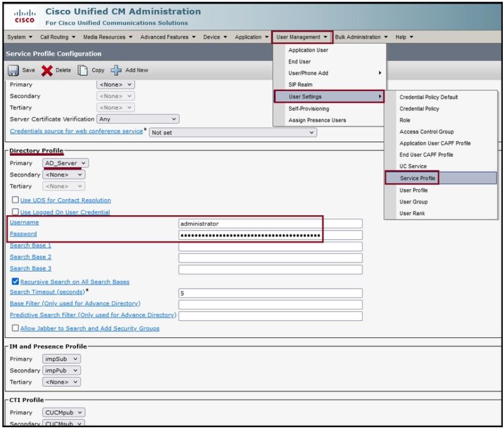Image resolution: width=504 pixels, height=429 pixels.
Task: Open the top Primary None dropdown
Action: [x=116, y=85]
